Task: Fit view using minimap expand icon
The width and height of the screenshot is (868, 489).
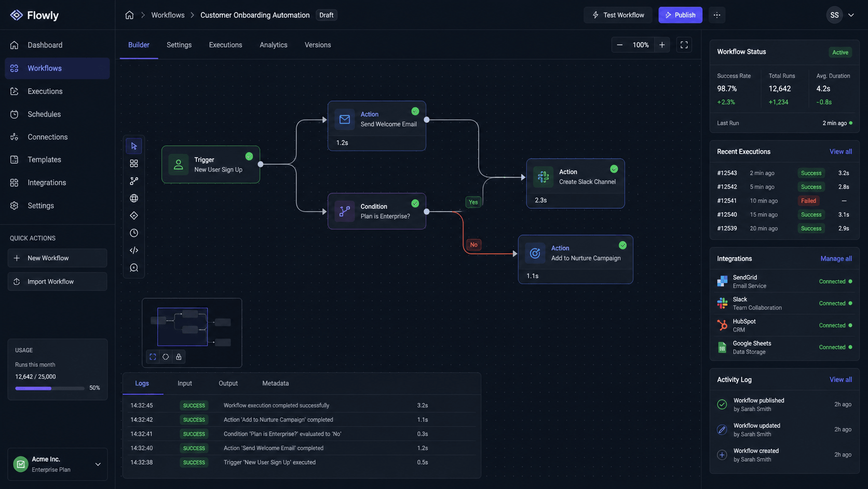Action: pos(153,357)
